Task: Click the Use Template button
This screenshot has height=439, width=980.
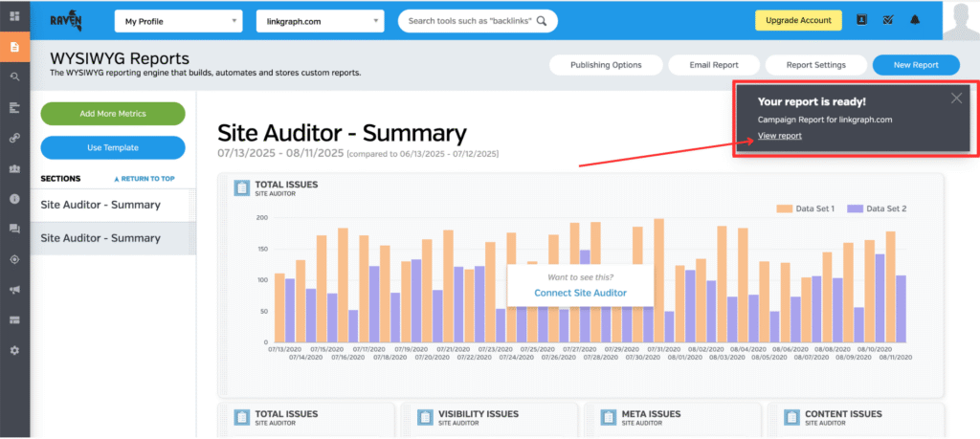Action: click(113, 148)
